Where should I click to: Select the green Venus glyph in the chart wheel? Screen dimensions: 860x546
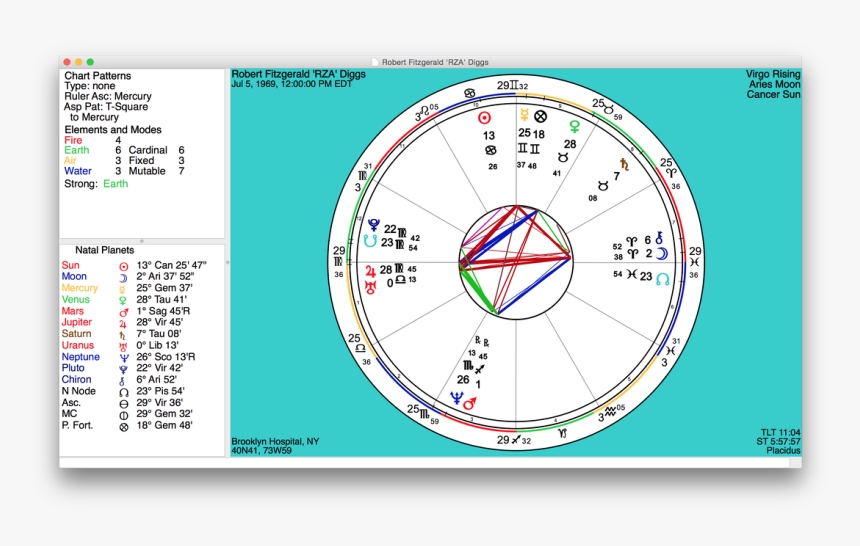[574, 127]
